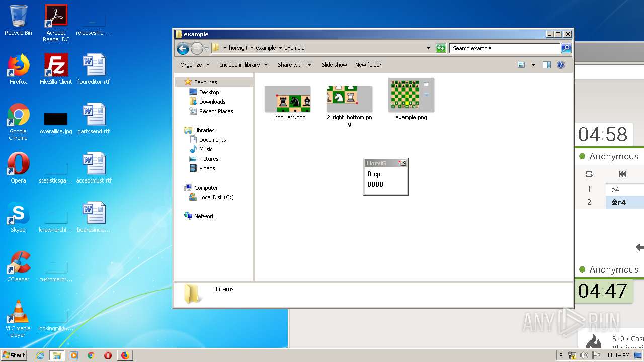The image size is (644, 362).
Task: Launch FileZilla Client shortcut
Action: pyautogui.click(x=56, y=69)
